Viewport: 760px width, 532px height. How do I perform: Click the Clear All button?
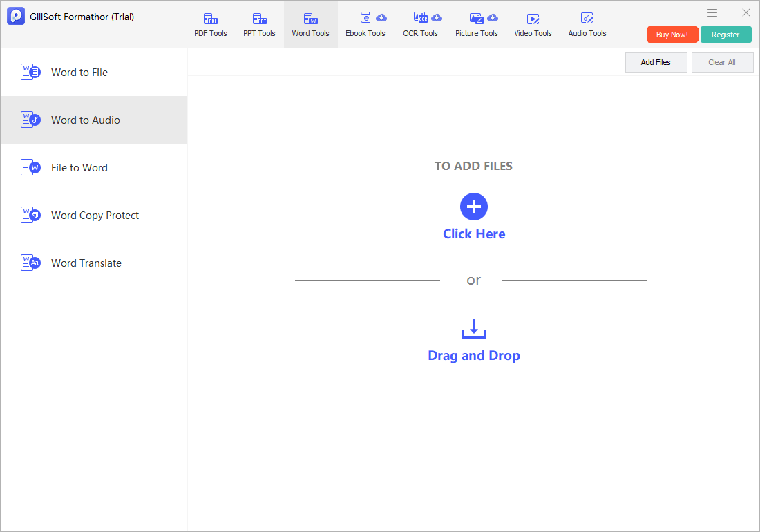tap(722, 62)
